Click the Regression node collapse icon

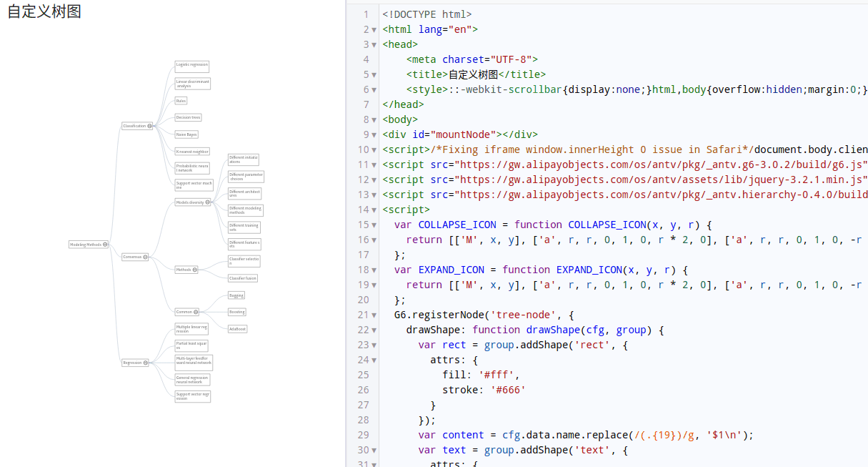point(146,363)
